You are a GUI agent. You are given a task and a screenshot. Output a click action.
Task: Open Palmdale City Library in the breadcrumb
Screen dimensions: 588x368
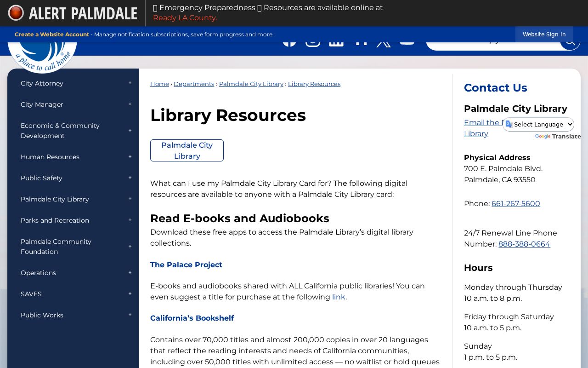click(251, 84)
